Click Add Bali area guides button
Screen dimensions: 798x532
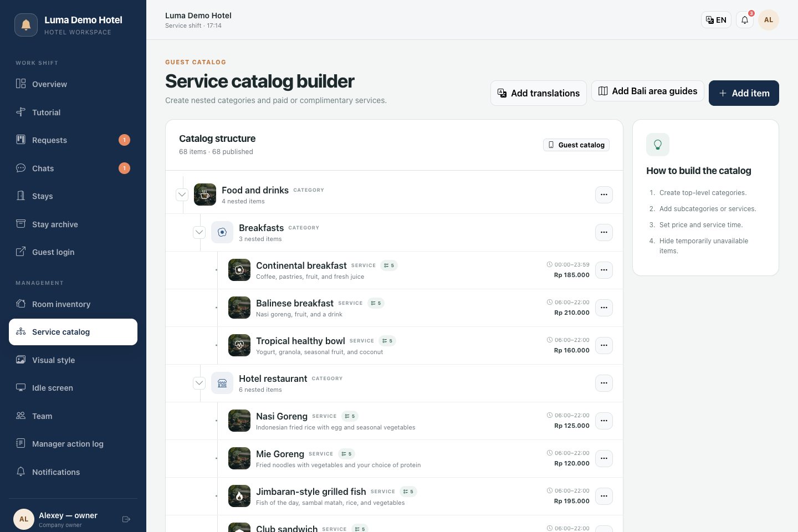point(648,91)
